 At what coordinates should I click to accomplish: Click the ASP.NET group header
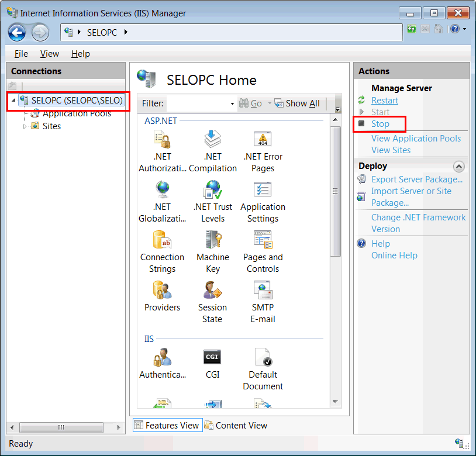[161, 121]
